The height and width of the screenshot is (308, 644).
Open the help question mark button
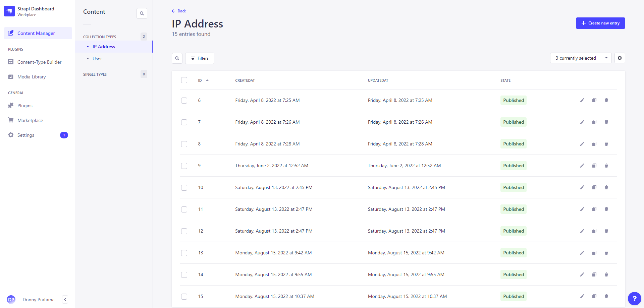tap(634, 298)
